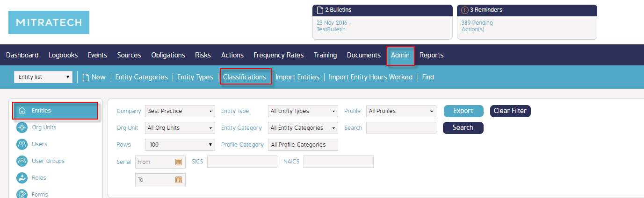Click the Roles sidebar icon
This screenshot has width=644, height=198.
point(22,178)
